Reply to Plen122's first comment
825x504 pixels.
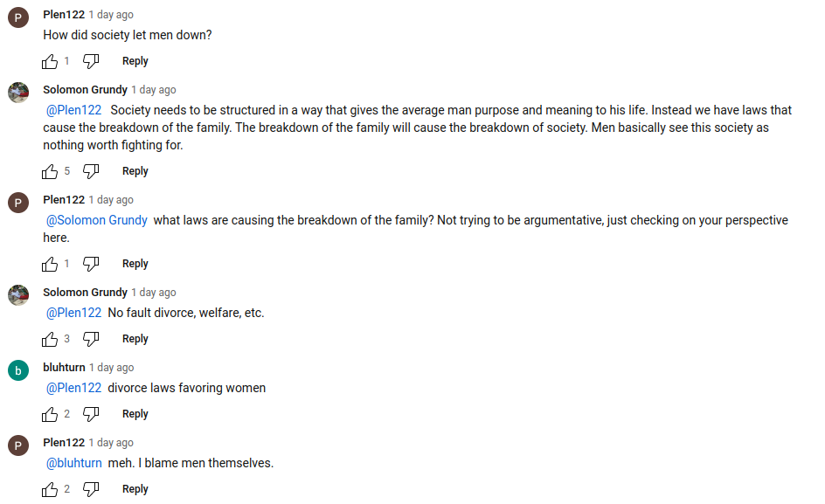pyautogui.click(x=135, y=61)
